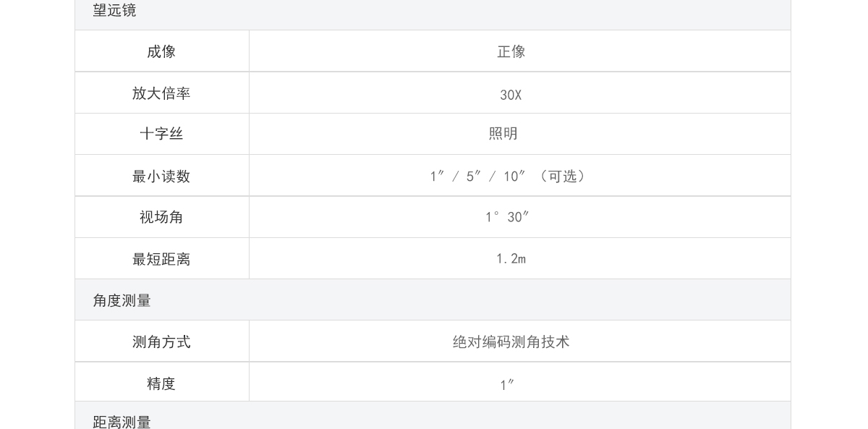
Task: Select the 视场角 label cell
Action: click(162, 217)
